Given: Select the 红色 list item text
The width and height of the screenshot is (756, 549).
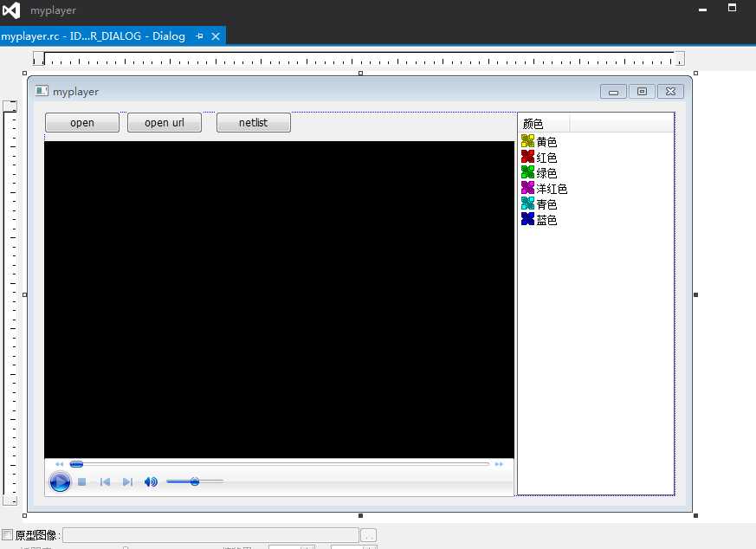Looking at the screenshot, I should point(546,158).
